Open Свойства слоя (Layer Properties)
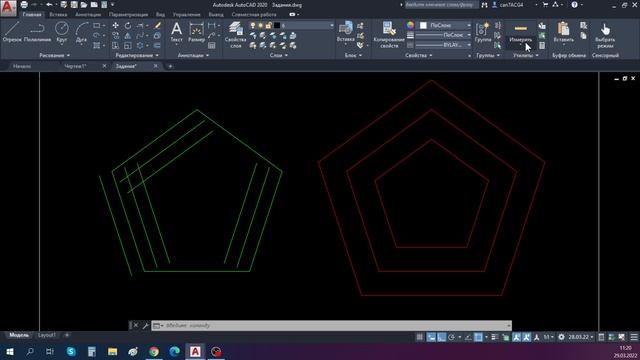 (236, 35)
